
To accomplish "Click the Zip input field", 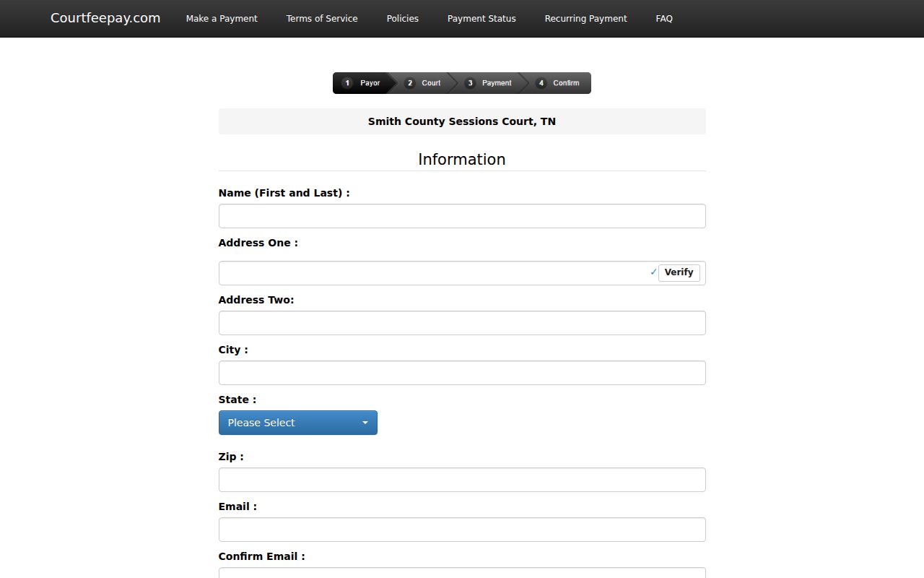I will tap(462, 480).
